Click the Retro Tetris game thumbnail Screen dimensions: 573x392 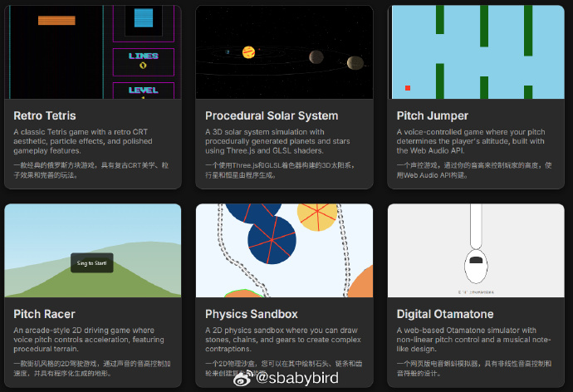coord(92,51)
